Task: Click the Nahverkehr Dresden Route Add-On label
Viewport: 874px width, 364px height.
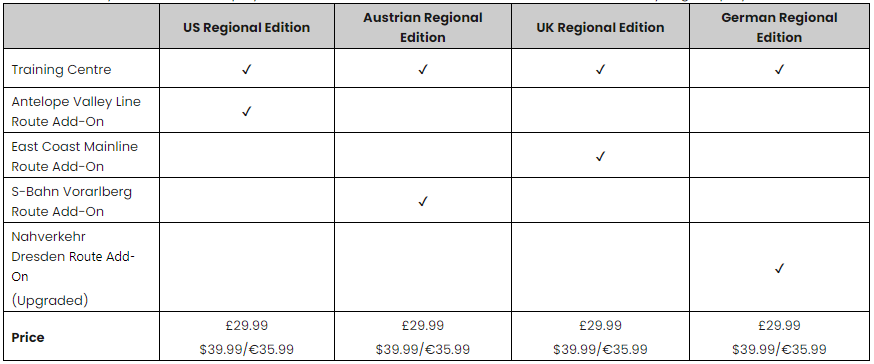Action: tap(74, 268)
